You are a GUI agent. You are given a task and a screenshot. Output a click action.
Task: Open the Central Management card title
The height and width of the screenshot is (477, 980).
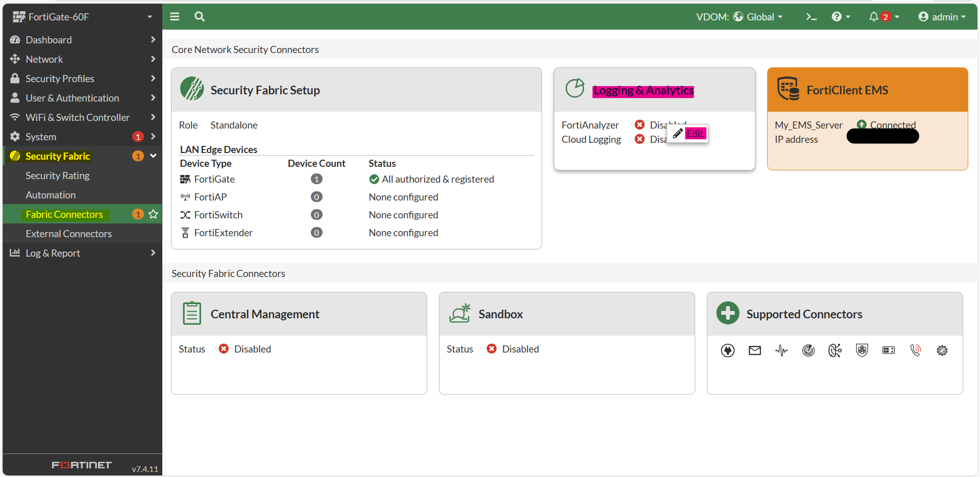[265, 314]
